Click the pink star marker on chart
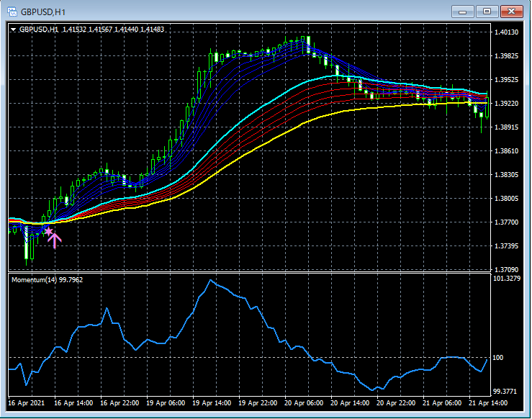 (x=48, y=230)
